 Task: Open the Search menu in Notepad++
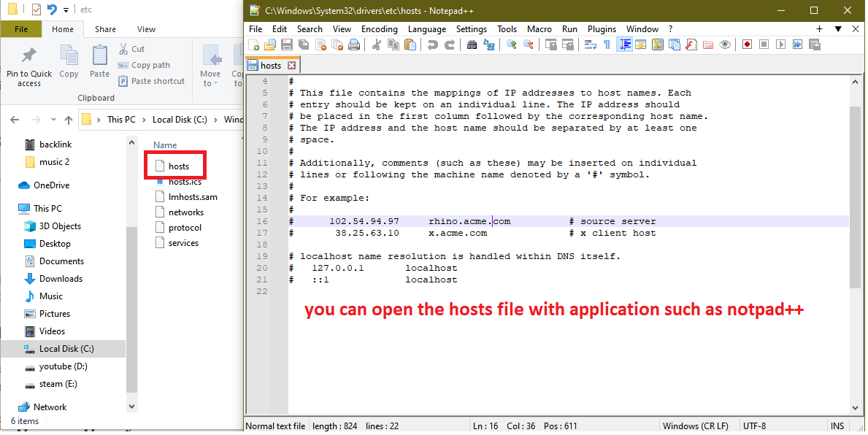[310, 29]
